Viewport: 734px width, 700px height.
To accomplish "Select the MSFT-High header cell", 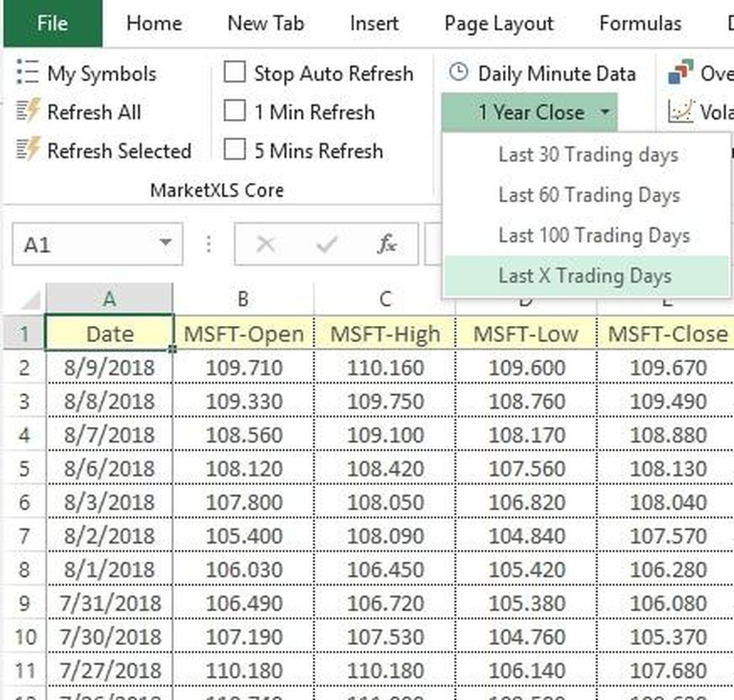I will coord(385,334).
